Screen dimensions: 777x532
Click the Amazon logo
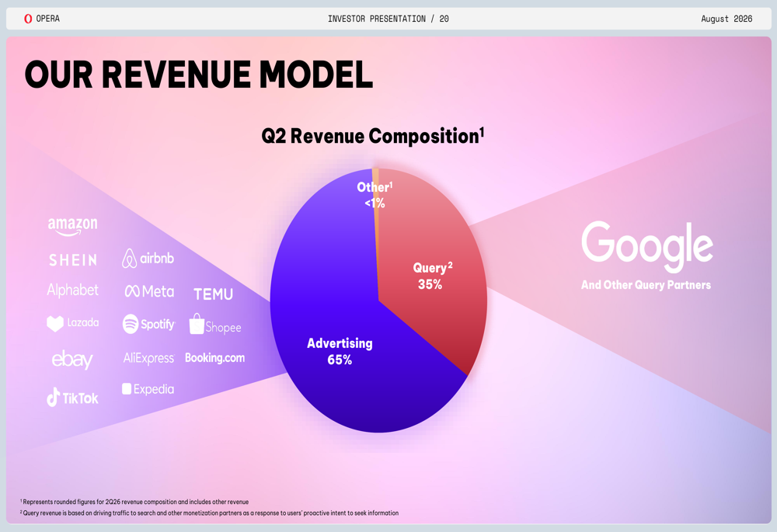pyautogui.click(x=73, y=226)
